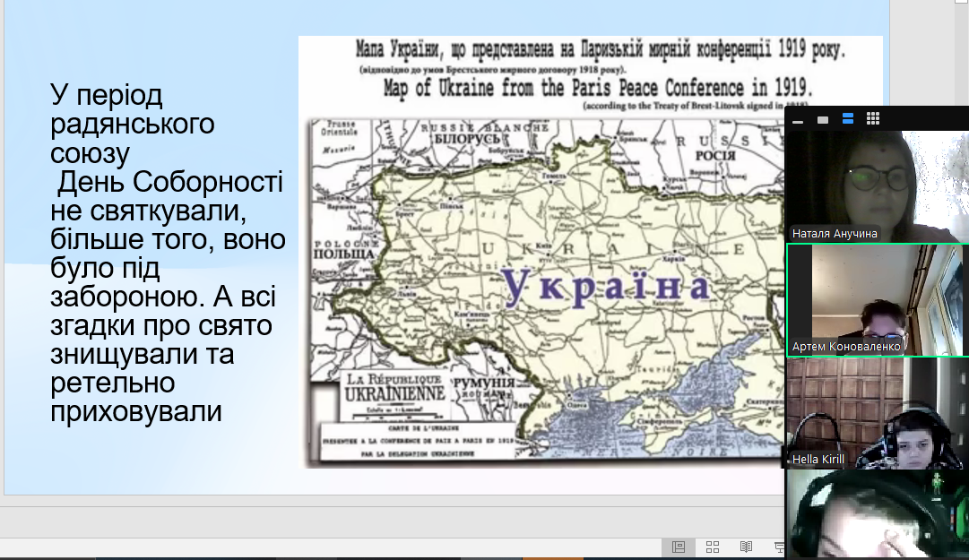Select Наталя Анучина's video thumbnail
Screen dimensions: 969x560
tap(877, 186)
